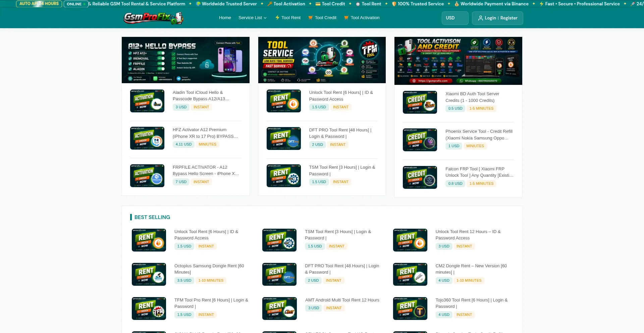Open Falcon FRP Tool link

[x=479, y=172]
